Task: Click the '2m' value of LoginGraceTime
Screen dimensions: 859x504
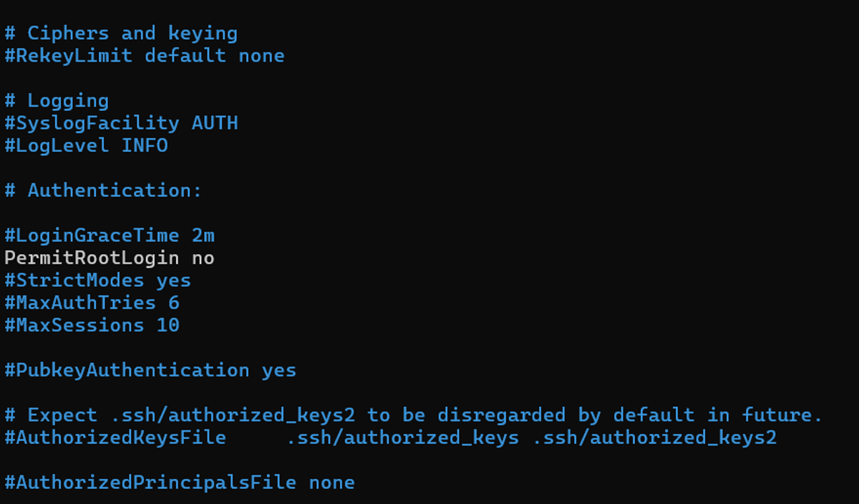Action: coord(203,236)
